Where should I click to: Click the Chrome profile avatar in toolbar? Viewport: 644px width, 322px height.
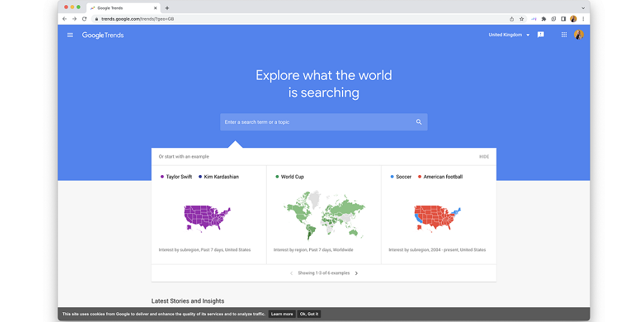pos(573,19)
